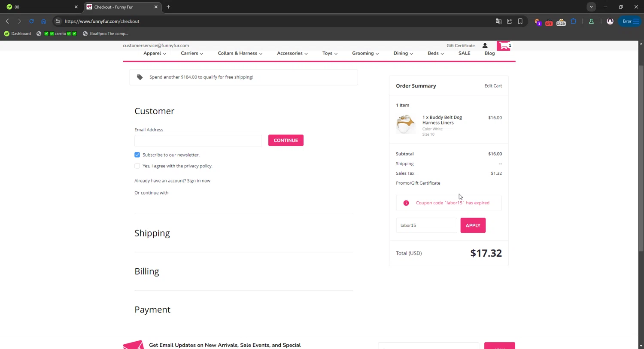The width and height of the screenshot is (644, 349).
Task: Click the Buddy Belt Dog Harness Liners name
Action: tap(442, 120)
